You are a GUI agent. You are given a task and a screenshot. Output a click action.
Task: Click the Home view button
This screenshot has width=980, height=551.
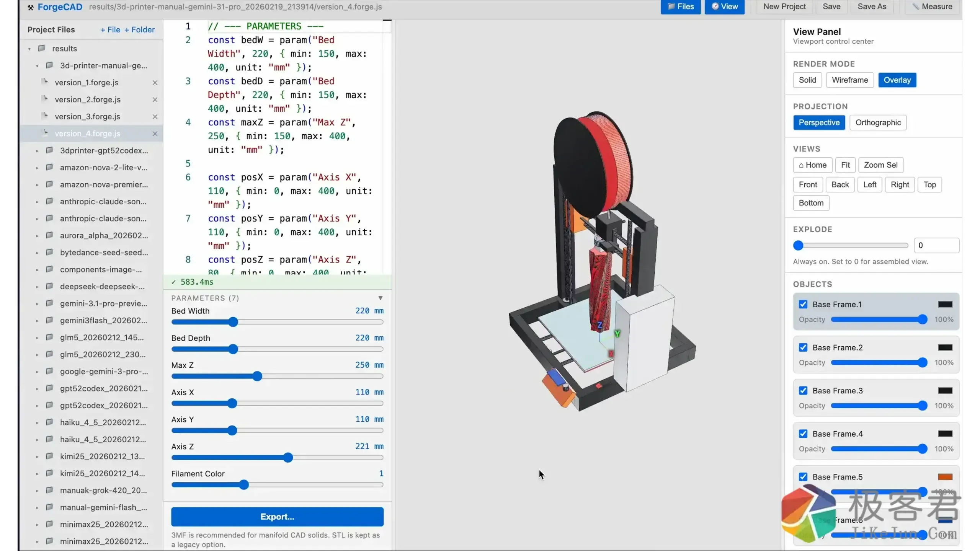tap(812, 165)
